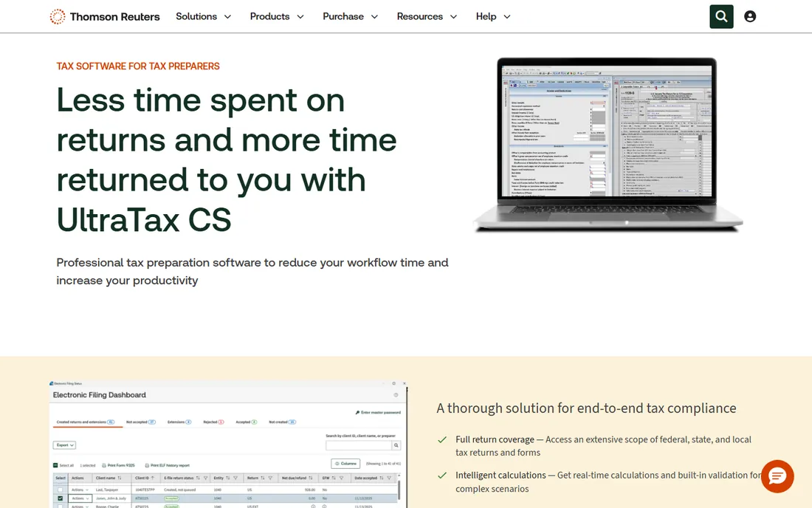This screenshot has width=812, height=508.
Task: Click the Thomson Reuters logo
Action: pos(105,16)
